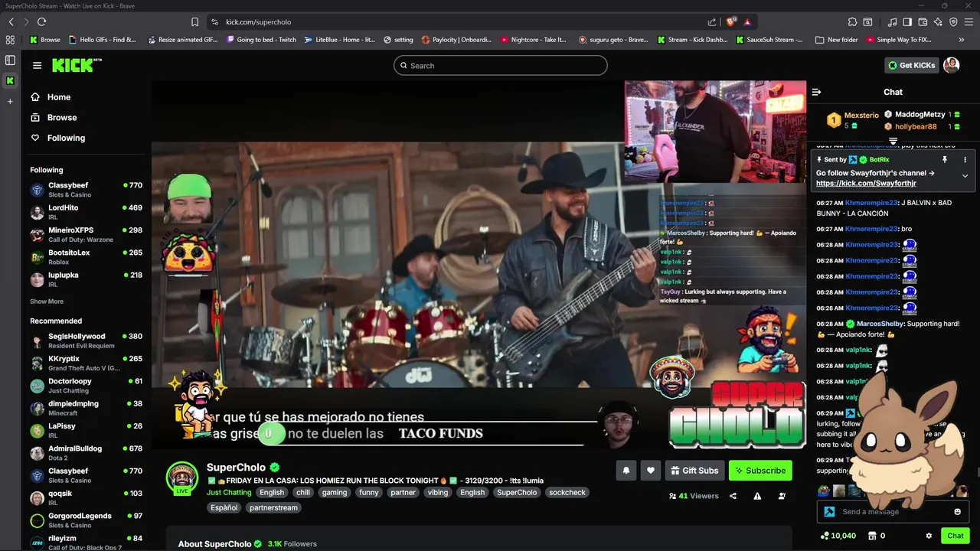Open MineiroXFPS channel
980x551 pixels.
(87, 234)
